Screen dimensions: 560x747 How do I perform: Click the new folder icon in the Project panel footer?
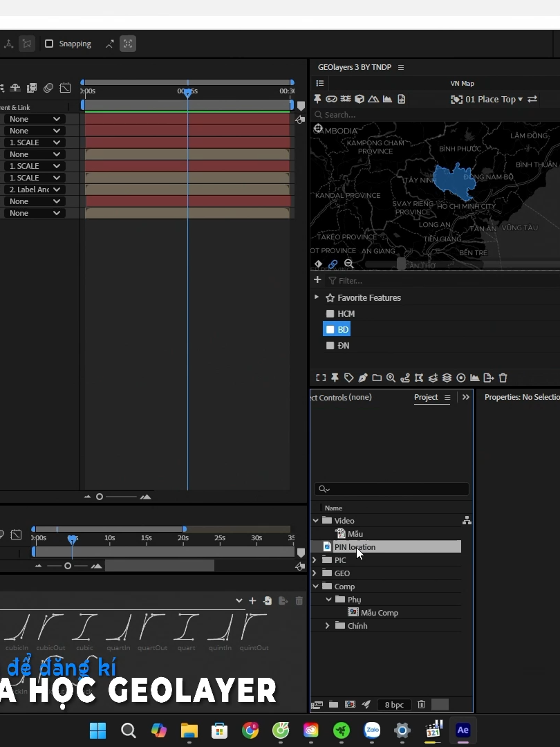(333, 704)
